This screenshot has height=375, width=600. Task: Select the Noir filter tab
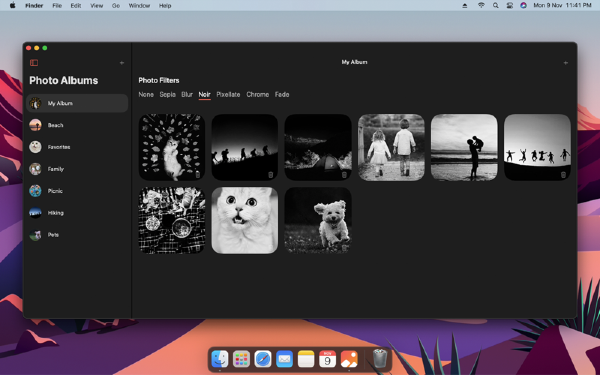pyautogui.click(x=204, y=95)
